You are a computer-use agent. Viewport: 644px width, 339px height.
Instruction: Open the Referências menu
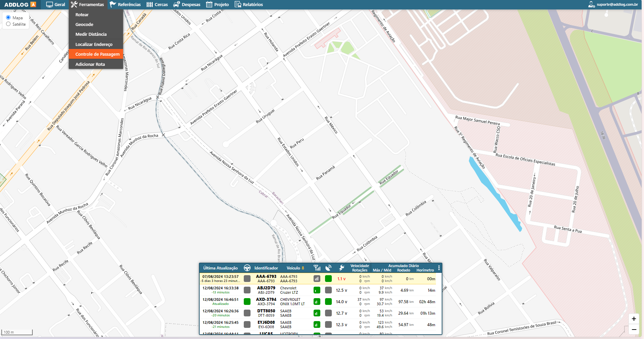pos(125,4)
